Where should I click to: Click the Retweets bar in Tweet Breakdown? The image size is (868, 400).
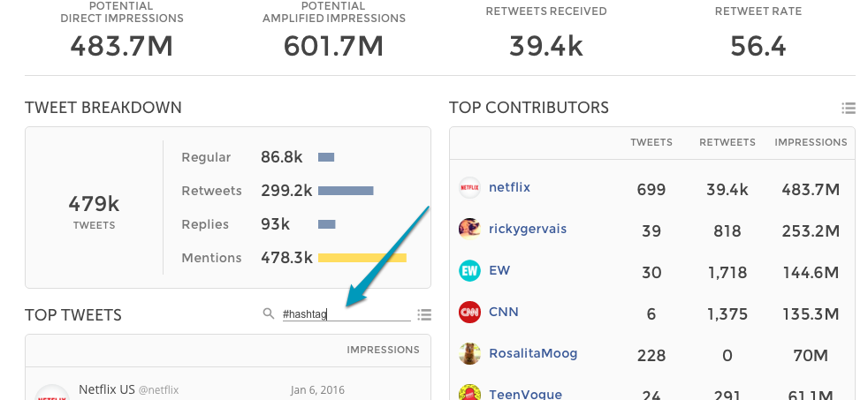(x=346, y=191)
